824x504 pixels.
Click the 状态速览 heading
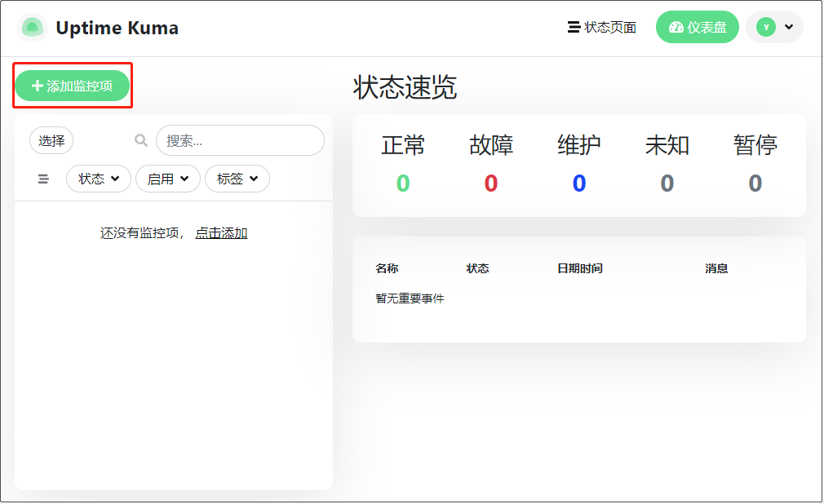[405, 87]
